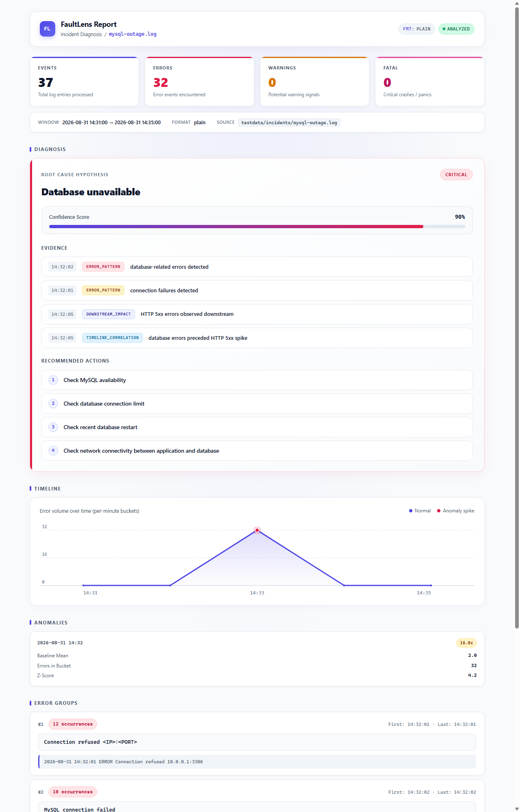The width and height of the screenshot is (520, 812).
Task: Select action about network connectivity between application and database
Action: 257,451
